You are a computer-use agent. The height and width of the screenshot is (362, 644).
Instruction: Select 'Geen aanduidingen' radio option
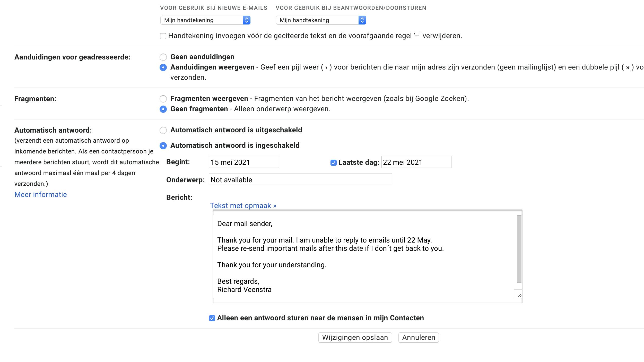tap(163, 57)
